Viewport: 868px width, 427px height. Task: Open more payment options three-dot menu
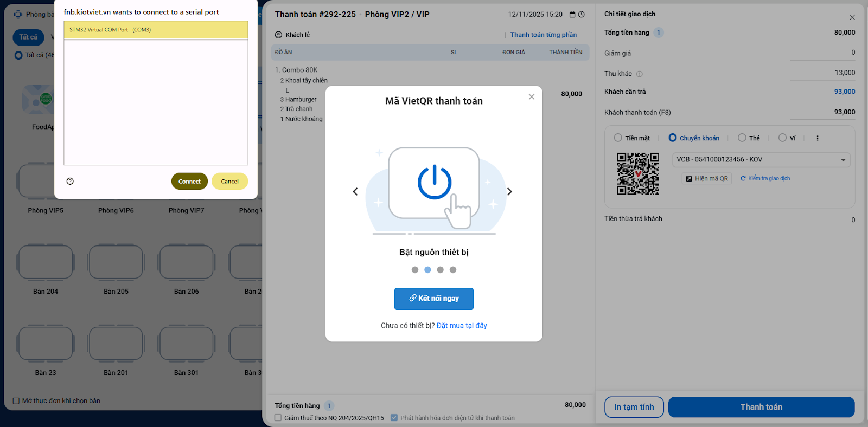818,138
